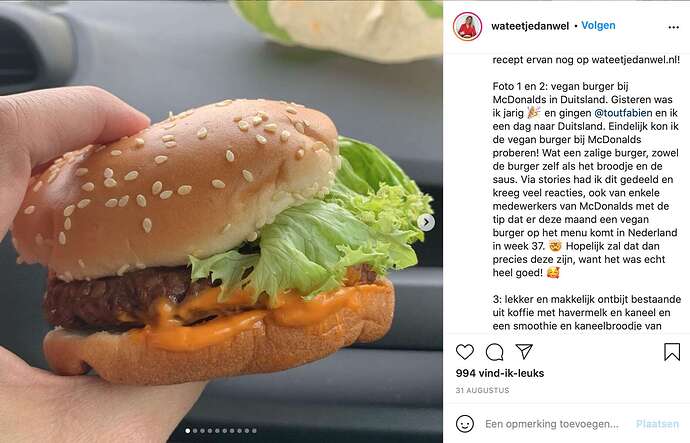Submit the comment with Plaatsen
This screenshot has width=690, height=443.
(x=657, y=424)
